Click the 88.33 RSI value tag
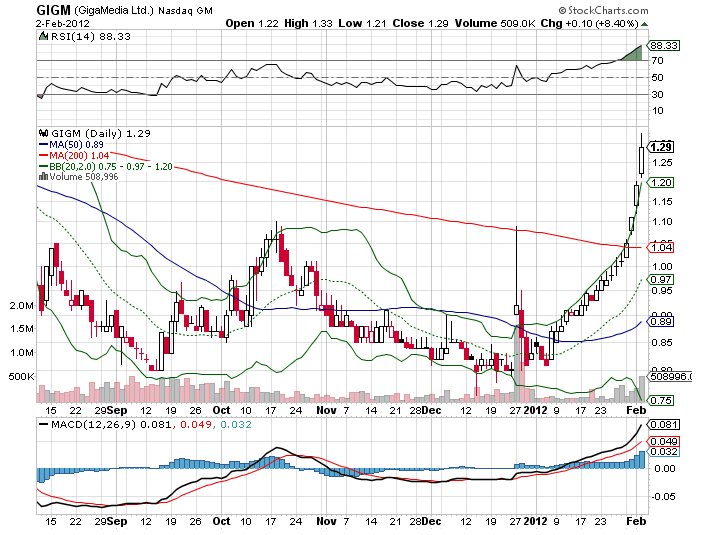Viewport: 714px width, 535px height. [x=663, y=46]
